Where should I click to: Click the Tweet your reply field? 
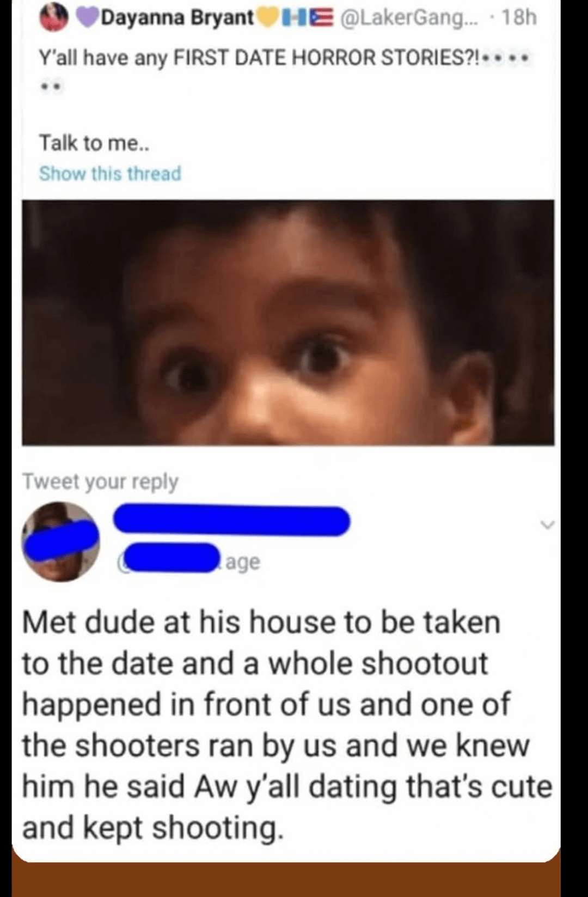click(100, 481)
